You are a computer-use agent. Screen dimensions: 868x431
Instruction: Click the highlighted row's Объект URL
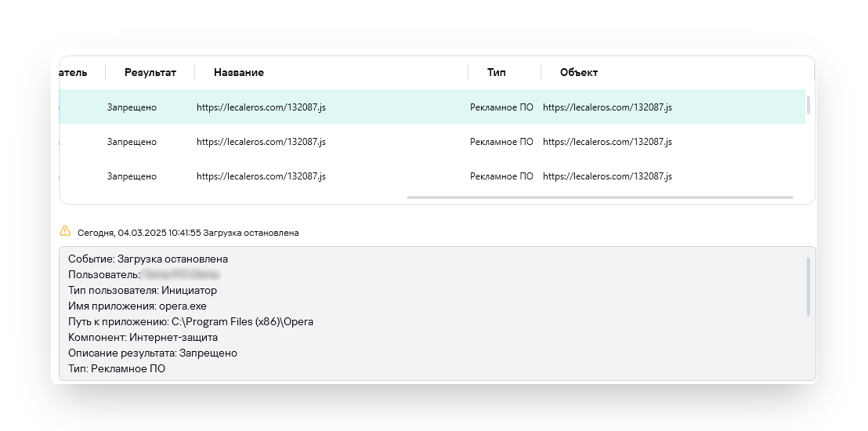[x=607, y=107]
